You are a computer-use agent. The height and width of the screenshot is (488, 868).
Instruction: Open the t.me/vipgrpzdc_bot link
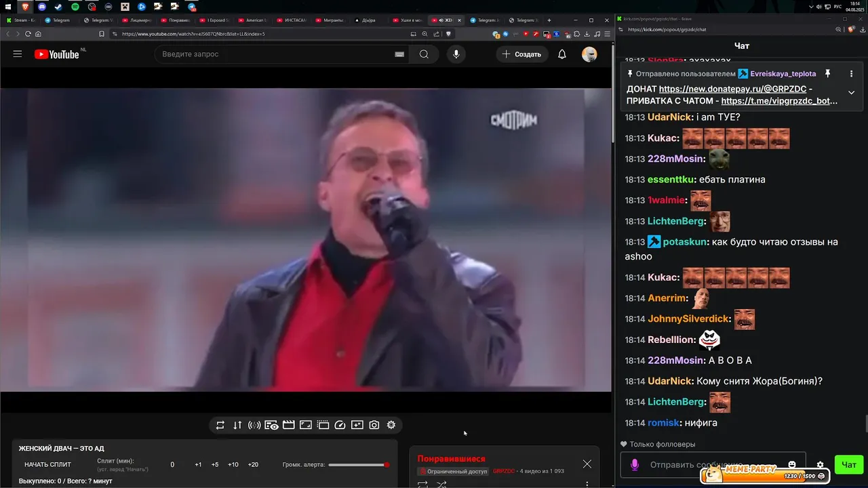click(779, 101)
